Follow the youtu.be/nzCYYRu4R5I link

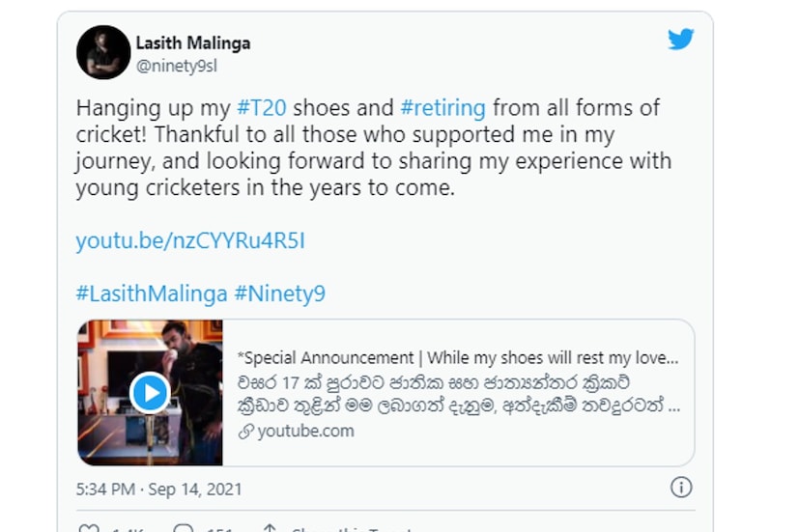(190, 240)
